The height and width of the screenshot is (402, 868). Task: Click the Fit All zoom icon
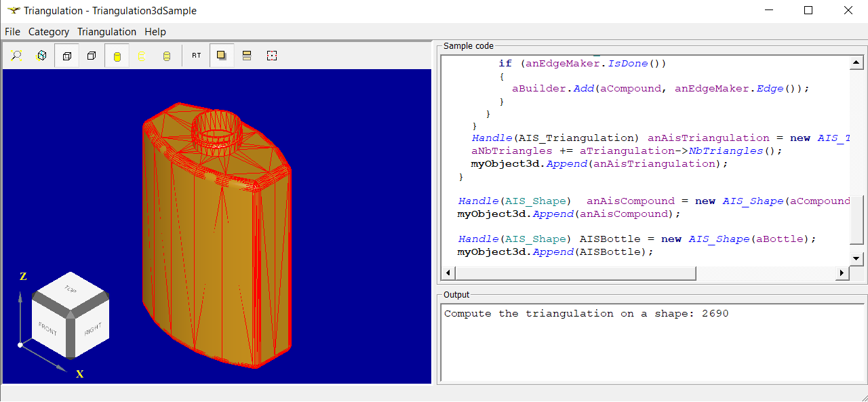point(16,56)
